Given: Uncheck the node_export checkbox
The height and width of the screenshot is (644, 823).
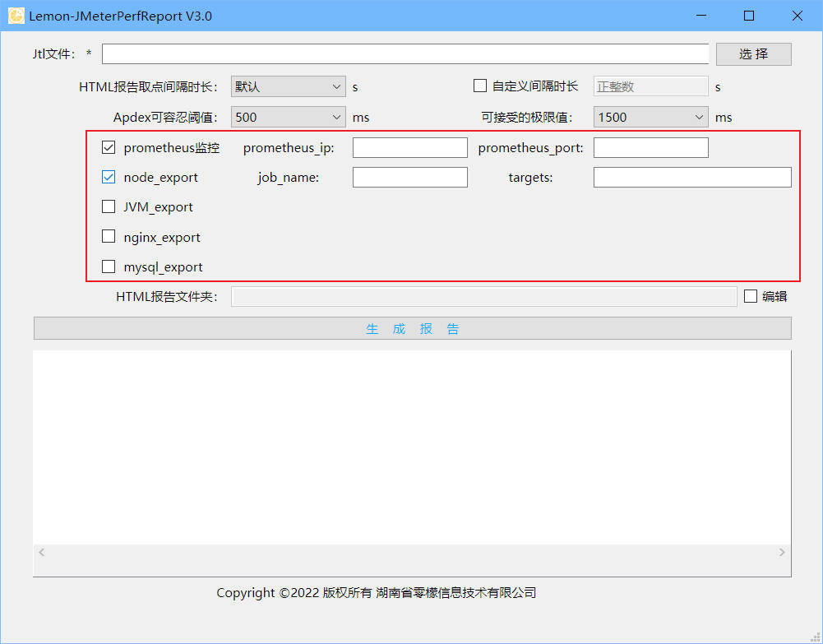Looking at the screenshot, I should [109, 178].
